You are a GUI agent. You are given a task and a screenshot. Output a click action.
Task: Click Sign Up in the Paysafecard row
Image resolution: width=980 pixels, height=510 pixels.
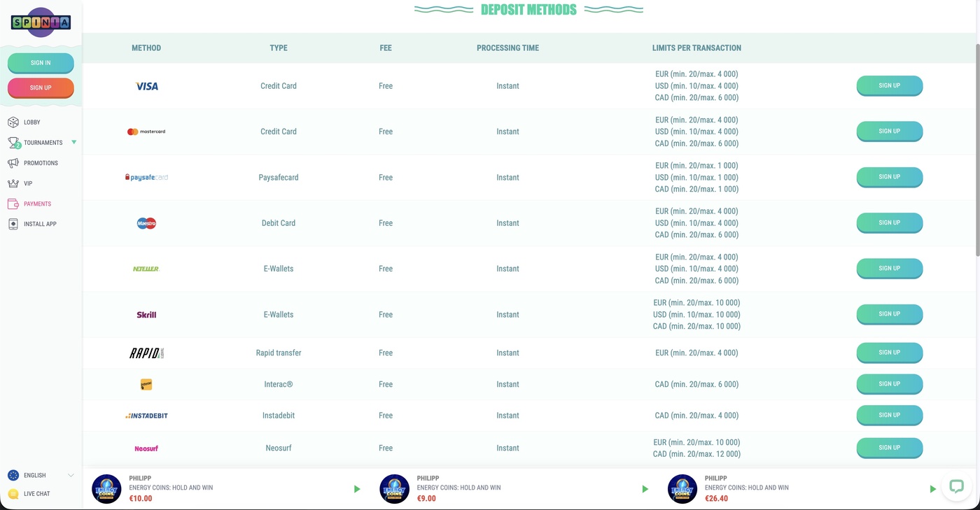[x=890, y=177]
